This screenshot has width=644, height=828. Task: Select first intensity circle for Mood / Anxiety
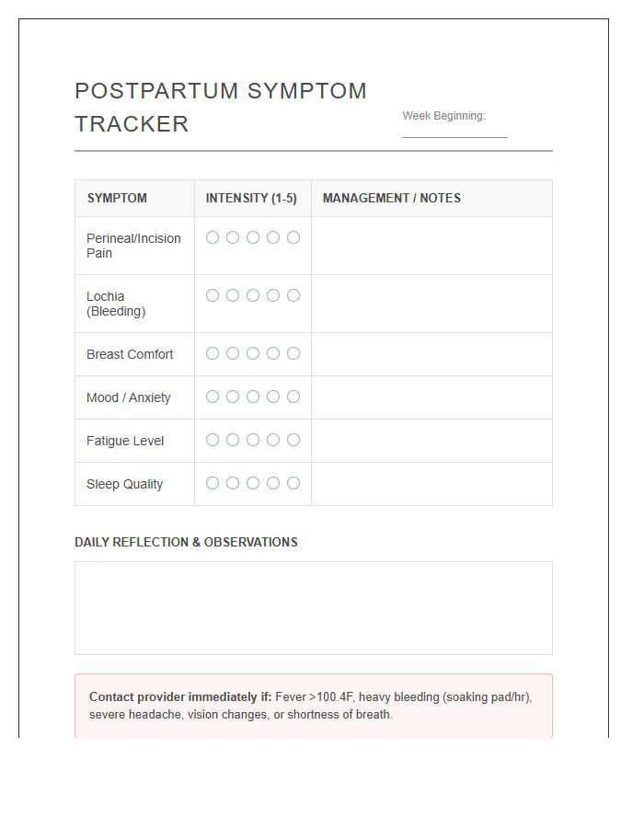click(213, 397)
